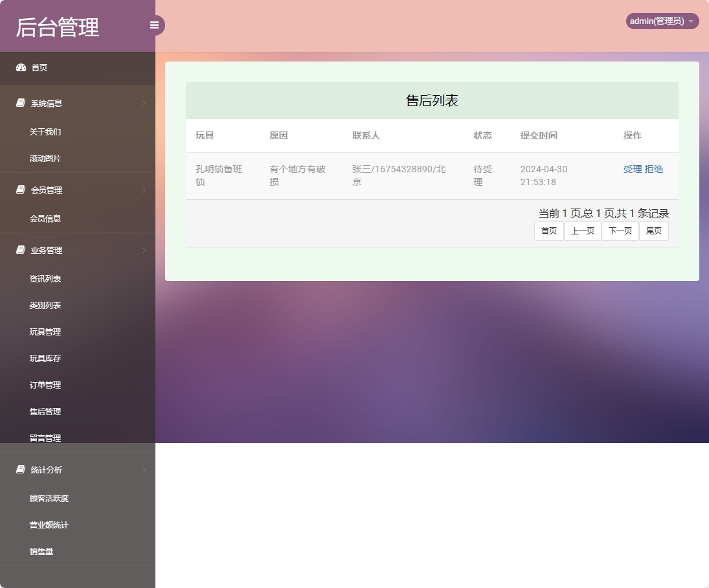Open 订单管理 from the sidebar
The image size is (709, 588).
point(45,384)
